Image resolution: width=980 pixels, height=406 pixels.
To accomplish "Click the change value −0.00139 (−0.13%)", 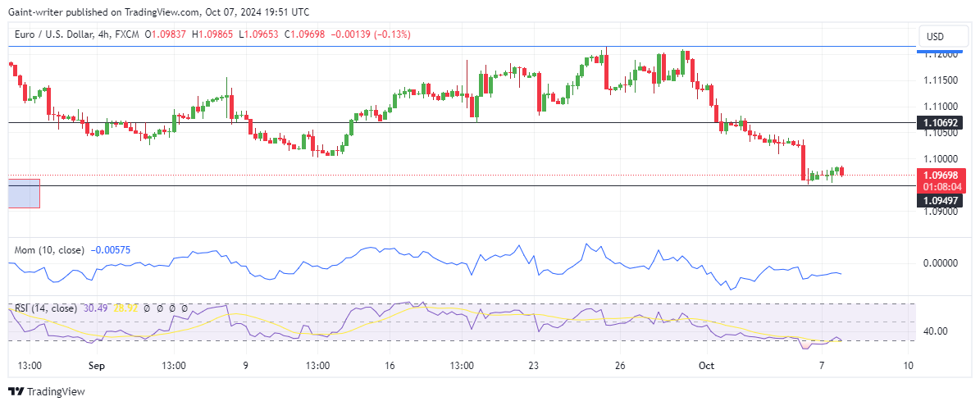I will [370, 34].
